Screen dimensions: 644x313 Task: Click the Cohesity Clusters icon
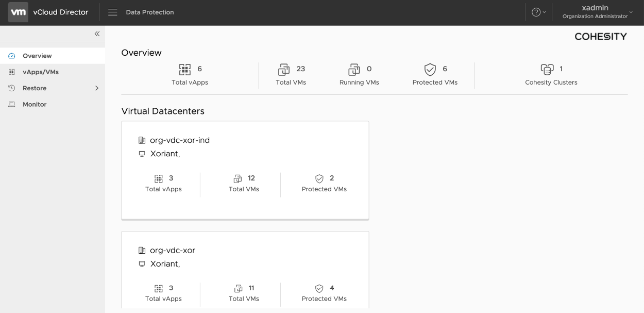click(547, 69)
